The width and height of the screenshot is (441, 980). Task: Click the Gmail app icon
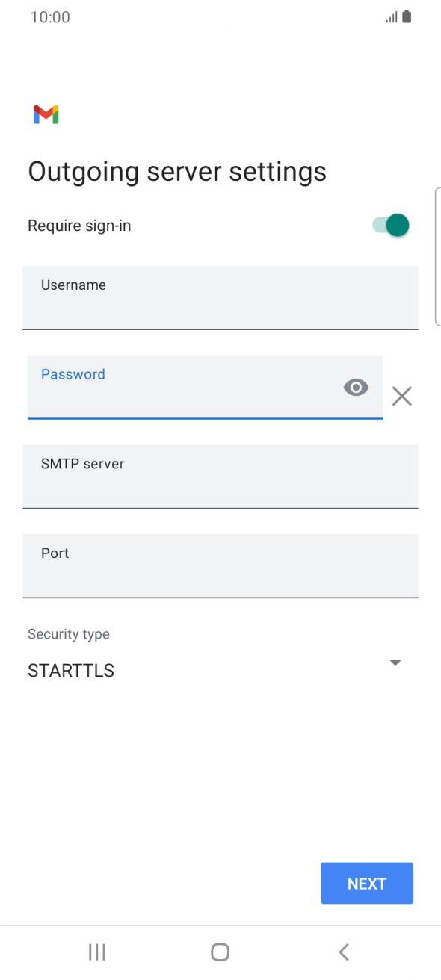click(47, 114)
